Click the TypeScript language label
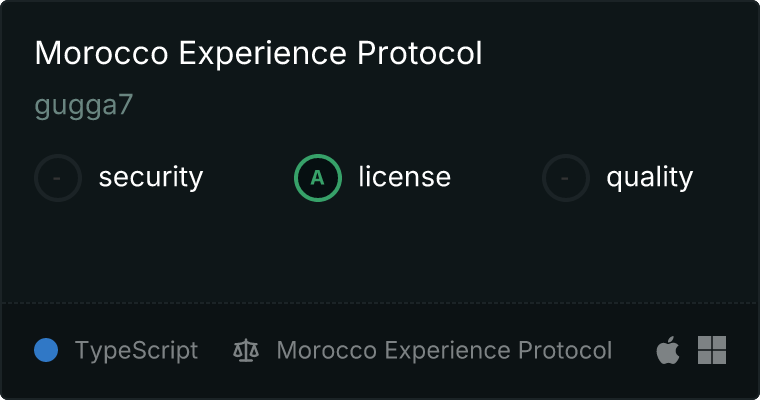This screenshot has width=760, height=400. point(136,351)
